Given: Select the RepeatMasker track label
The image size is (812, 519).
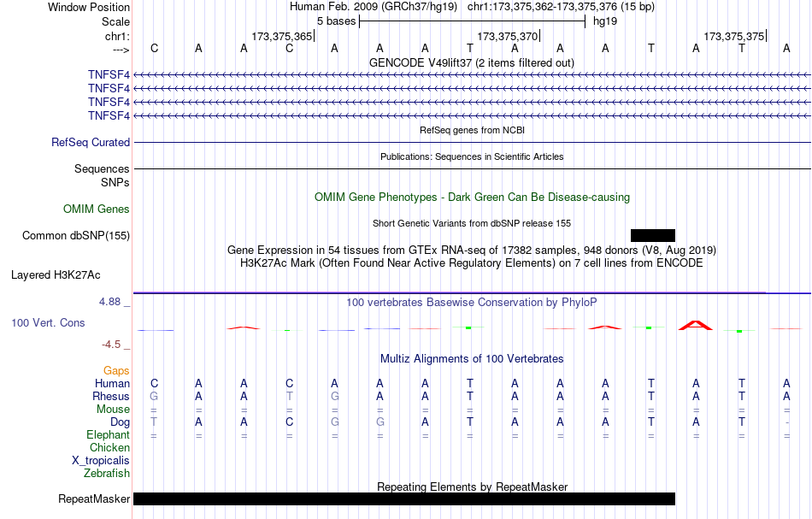Looking at the screenshot, I should 94,499.
